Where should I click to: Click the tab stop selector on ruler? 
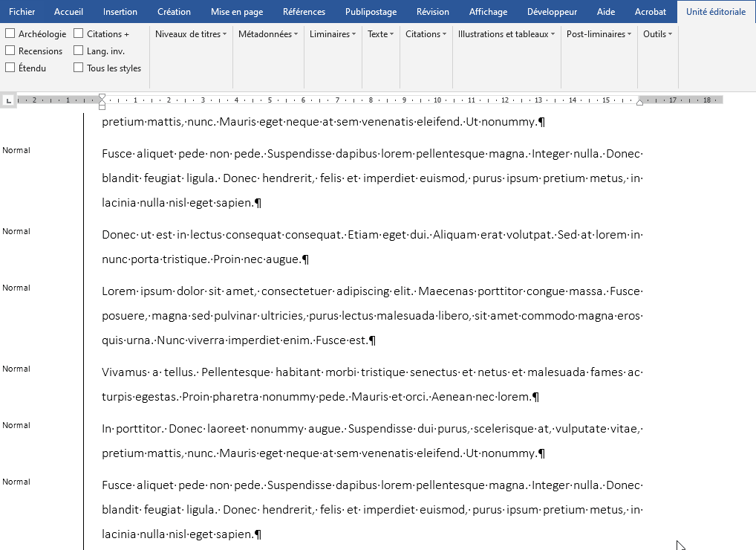[x=8, y=100]
